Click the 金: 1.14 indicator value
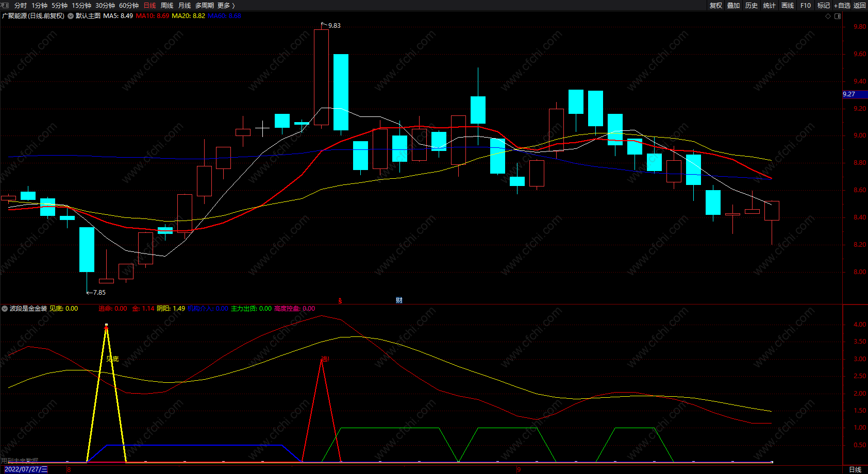This screenshot has width=868, height=474. [x=143, y=309]
